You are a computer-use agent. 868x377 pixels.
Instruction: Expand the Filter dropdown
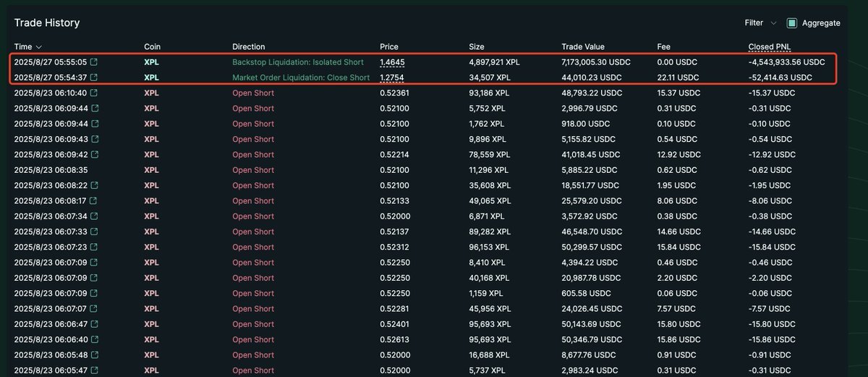coord(760,23)
